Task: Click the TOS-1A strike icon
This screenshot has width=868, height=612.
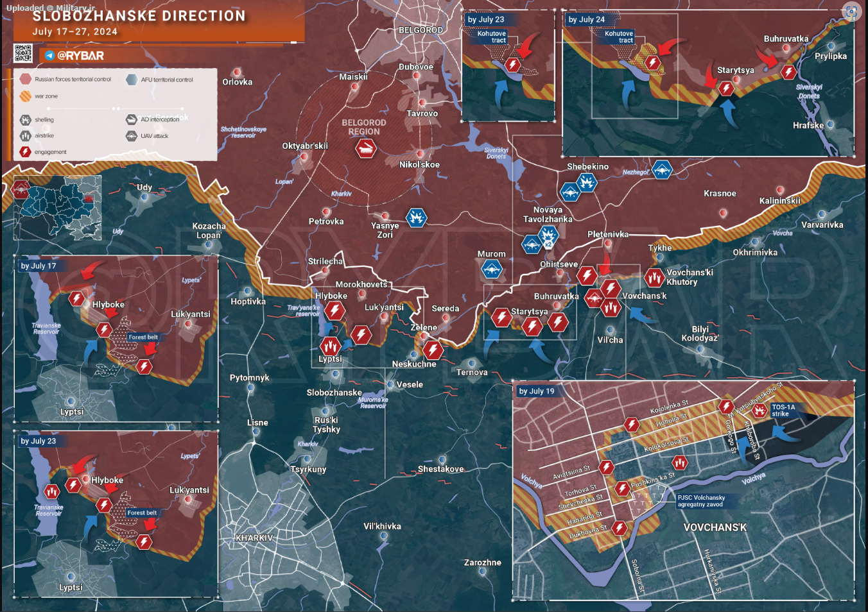Action: pos(760,410)
